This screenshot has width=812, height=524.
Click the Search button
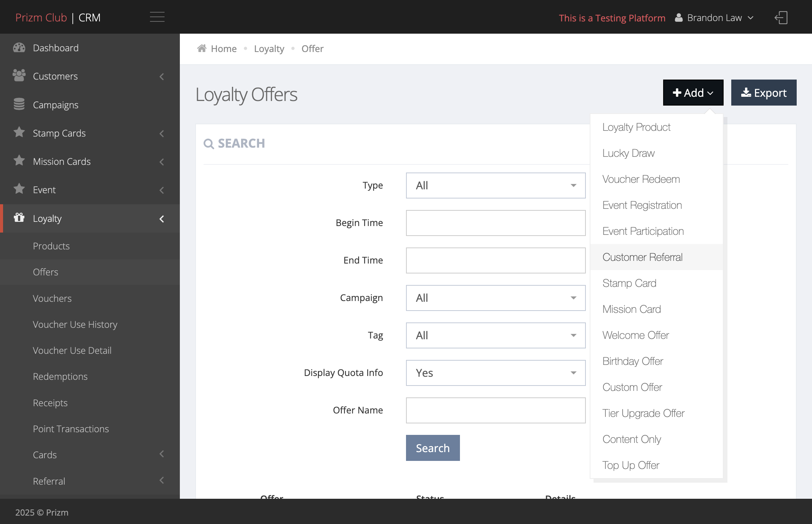[433, 448]
